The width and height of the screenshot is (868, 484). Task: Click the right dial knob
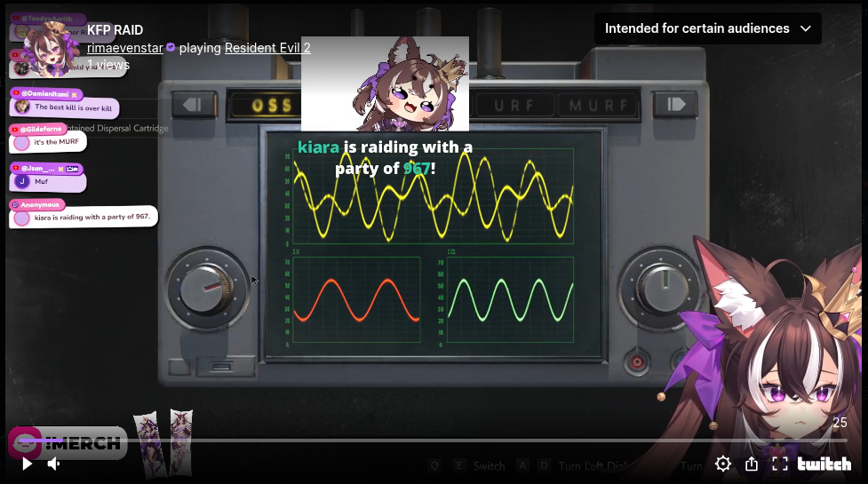pos(660,289)
